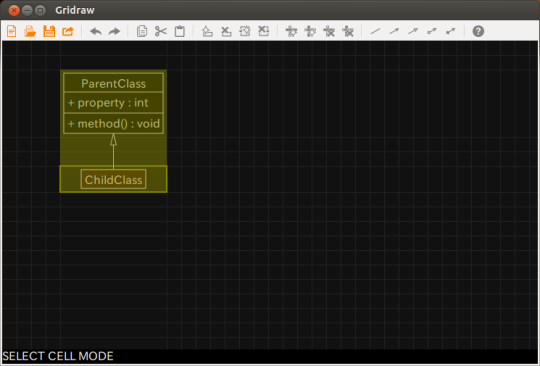The image size is (540, 366).
Task: Delete a column with the vertical-bar X icon
Action: click(x=348, y=31)
